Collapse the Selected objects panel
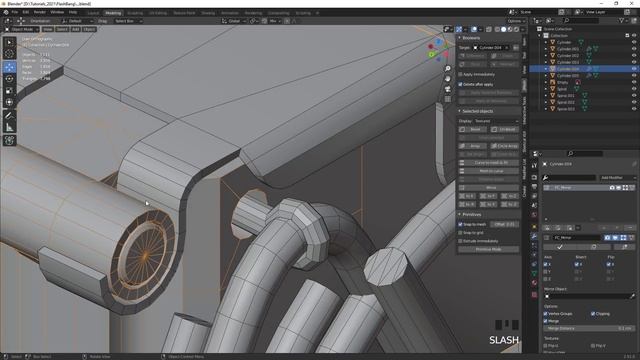 [x=460, y=111]
